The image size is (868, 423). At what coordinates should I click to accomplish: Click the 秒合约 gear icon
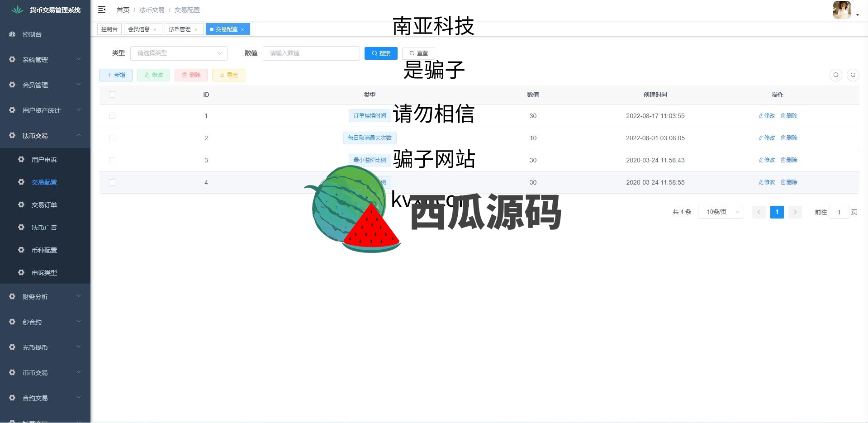12,322
